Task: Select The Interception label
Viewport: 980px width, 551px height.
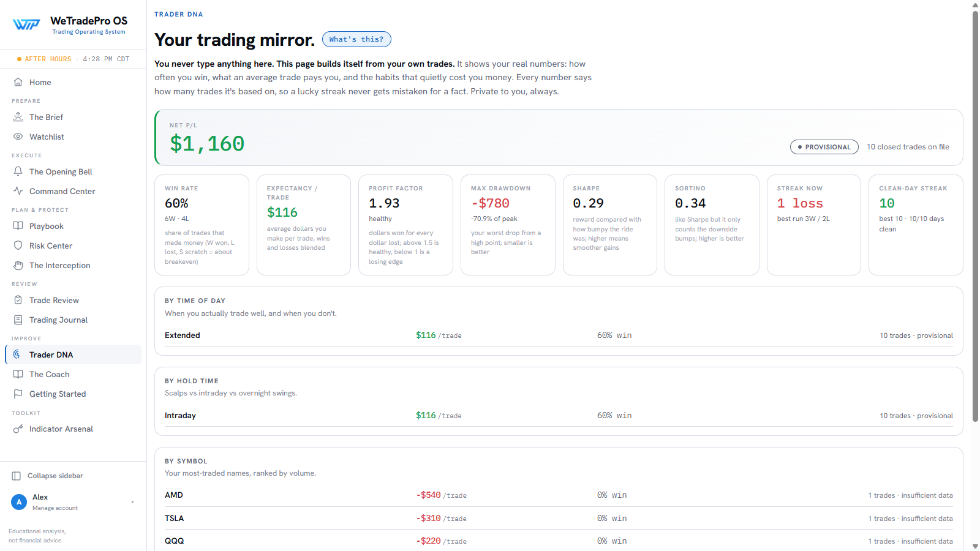Action: (x=60, y=265)
